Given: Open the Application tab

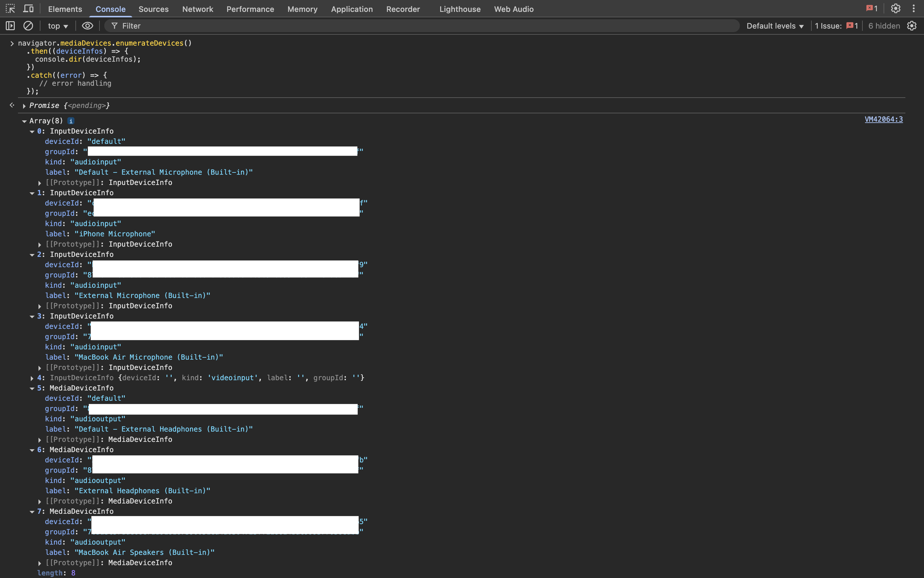Looking at the screenshot, I should [x=352, y=9].
